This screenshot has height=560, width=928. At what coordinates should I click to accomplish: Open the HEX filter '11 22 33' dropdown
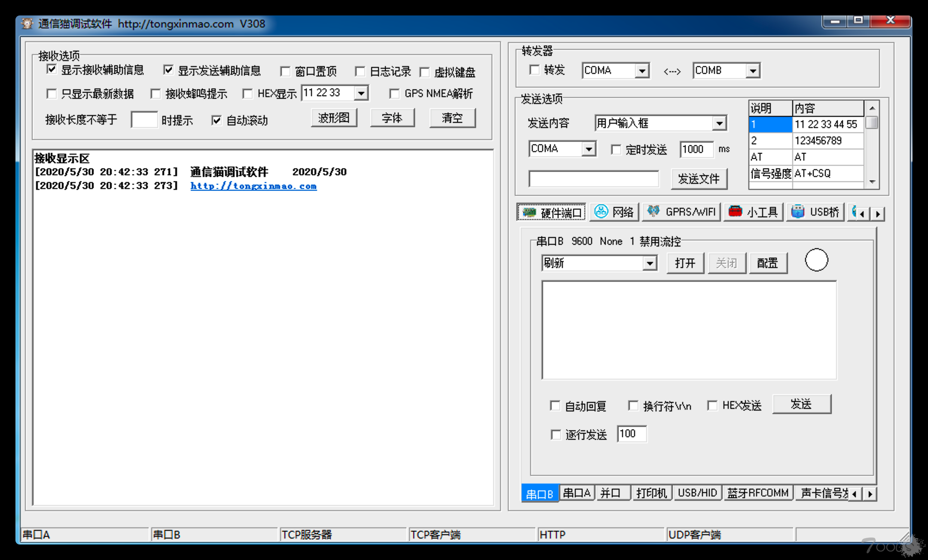coord(361,93)
